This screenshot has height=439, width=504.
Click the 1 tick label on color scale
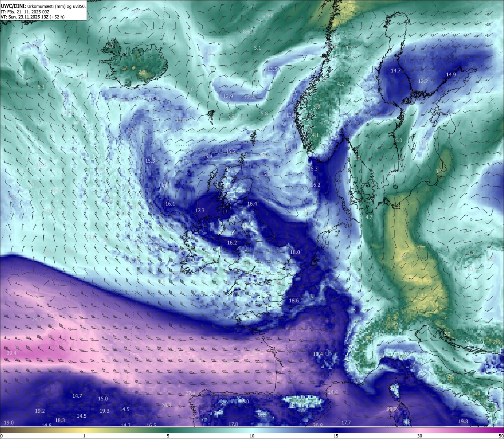[x=84, y=436]
